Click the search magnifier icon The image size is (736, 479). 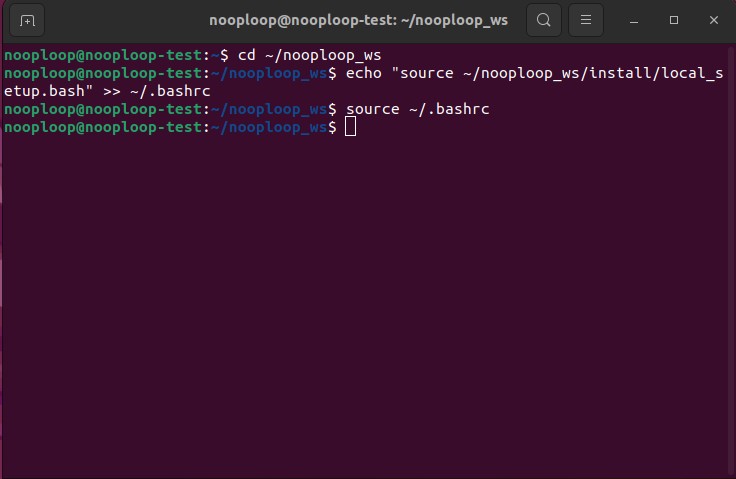coord(543,20)
